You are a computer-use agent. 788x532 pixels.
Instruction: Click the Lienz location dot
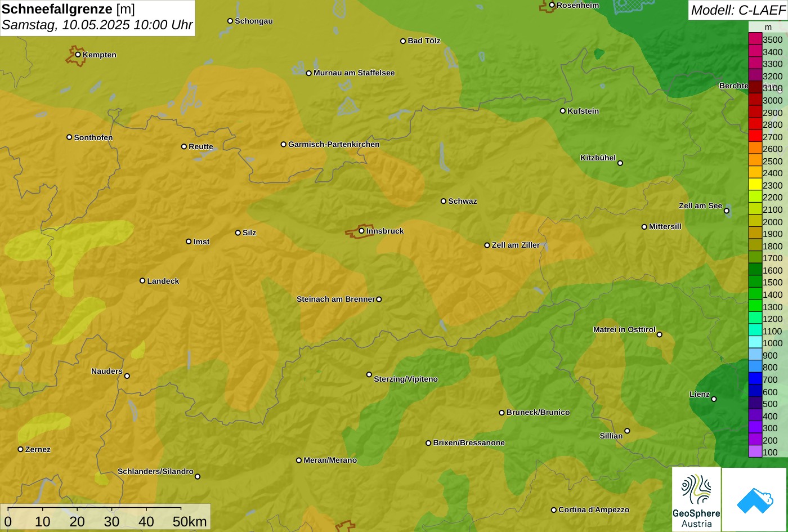click(714, 399)
